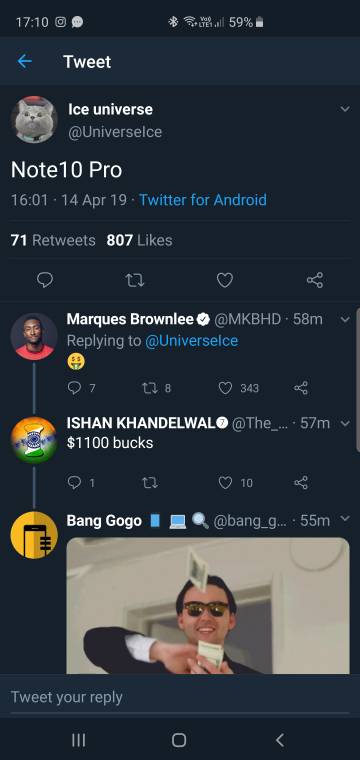Screen dimensions: 360x760
Task: Like the $1100 bucks reply
Action: tap(235, 482)
